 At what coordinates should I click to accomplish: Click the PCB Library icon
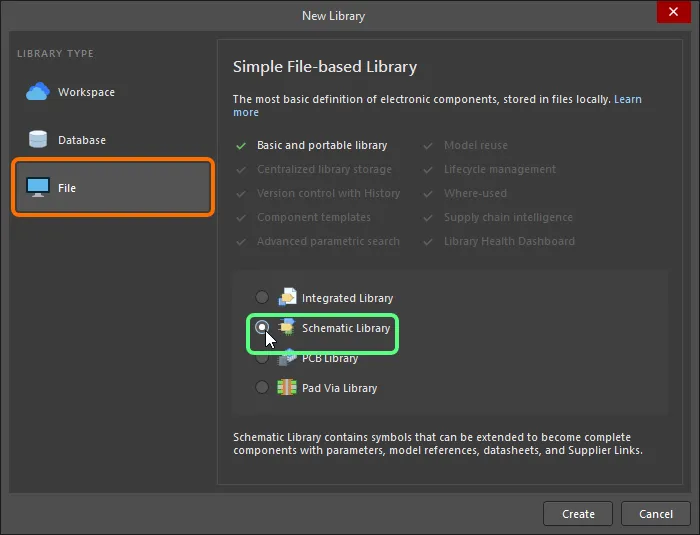(x=287, y=358)
